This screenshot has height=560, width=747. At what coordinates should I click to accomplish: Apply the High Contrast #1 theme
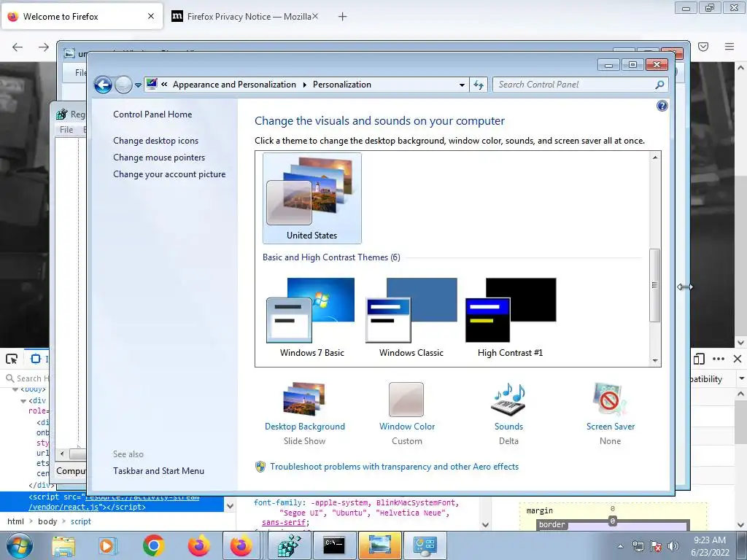point(510,317)
